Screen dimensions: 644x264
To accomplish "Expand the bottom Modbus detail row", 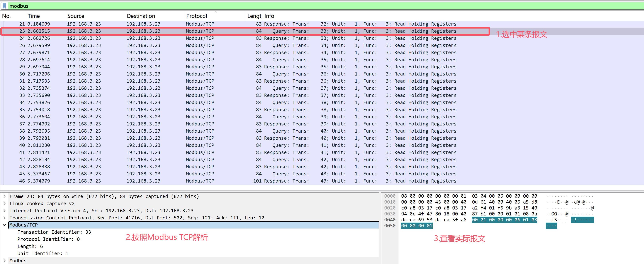I will click(5, 260).
